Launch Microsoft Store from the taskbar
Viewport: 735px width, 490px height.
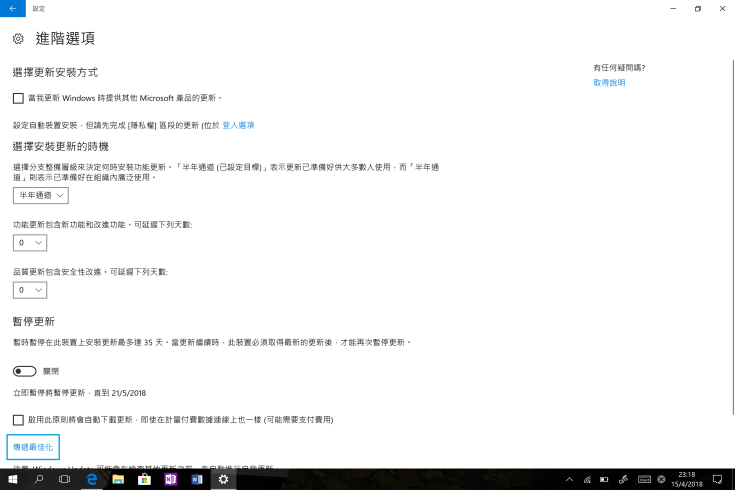click(x=144, y=480)
